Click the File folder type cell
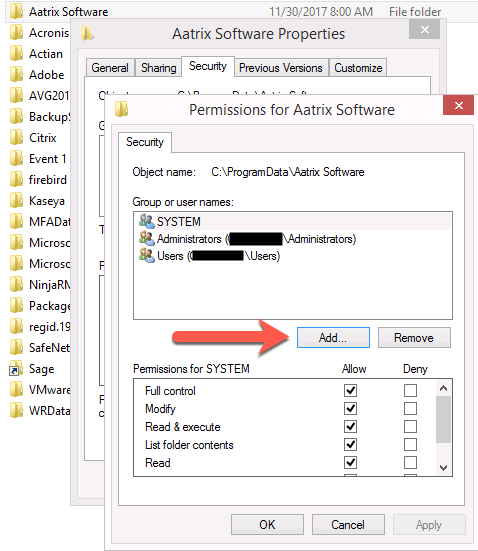This screenshot has width=478, height=551. click(x=415, y=12)
